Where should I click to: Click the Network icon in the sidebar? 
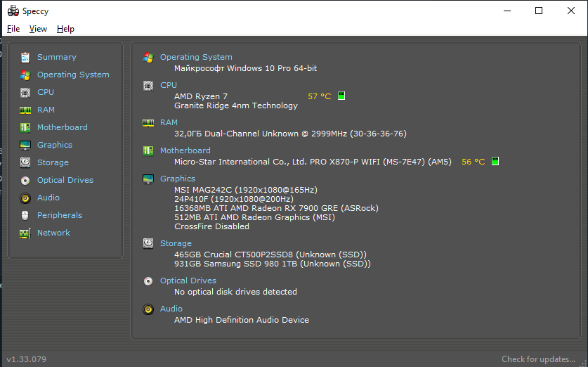coord(25,233)
